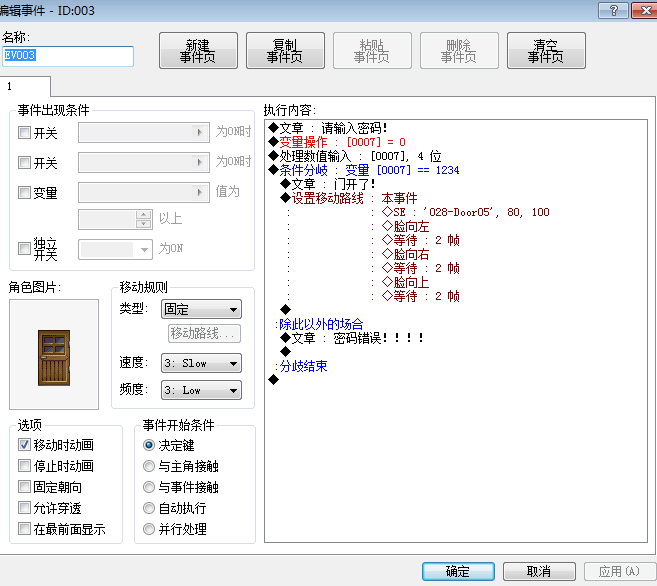Uncheck the 移动时动画 option
This screenshot has width=657, height=586.
pyautogui.click(x=24, y=444)
